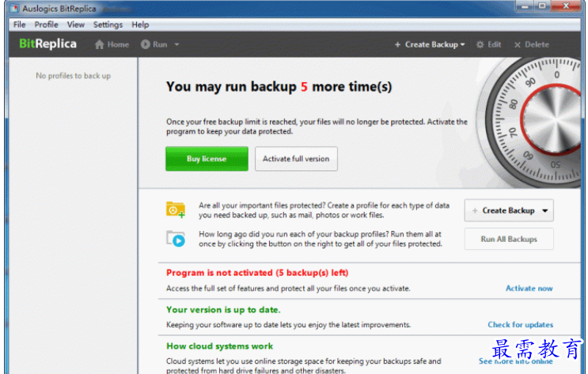Open the Help menu

click(140, 25)
